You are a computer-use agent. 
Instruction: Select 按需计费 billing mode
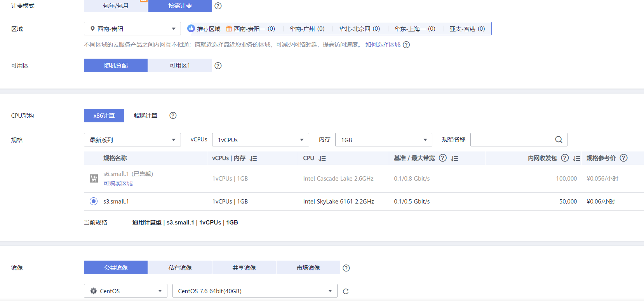tap(180, 6)
